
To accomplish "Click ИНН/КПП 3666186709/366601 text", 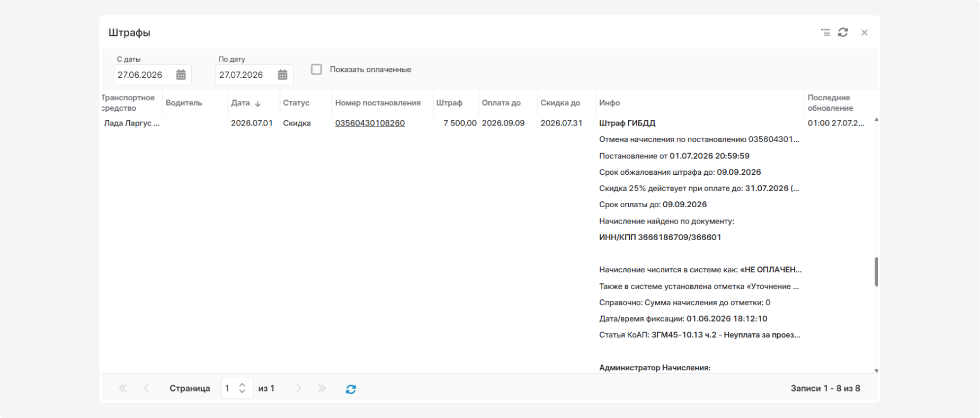I will (x=660, y=237).
